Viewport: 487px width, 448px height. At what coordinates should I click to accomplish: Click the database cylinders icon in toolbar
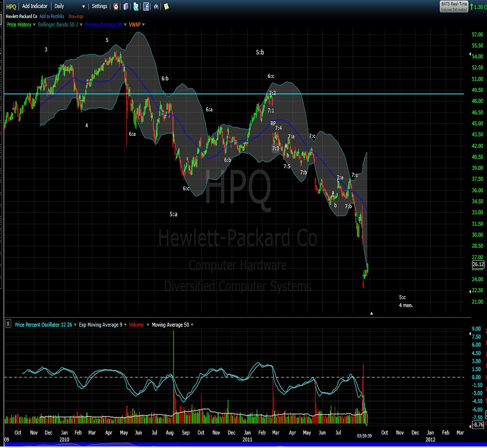point(126,6)
